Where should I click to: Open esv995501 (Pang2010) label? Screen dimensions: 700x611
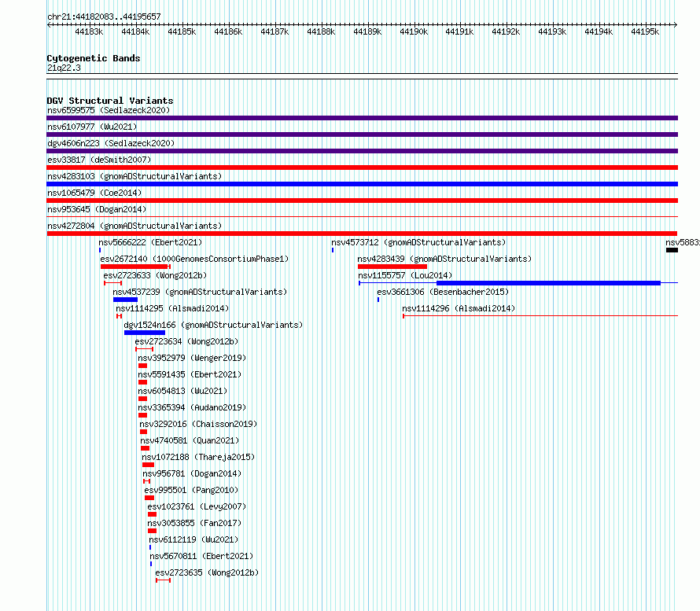191,490
